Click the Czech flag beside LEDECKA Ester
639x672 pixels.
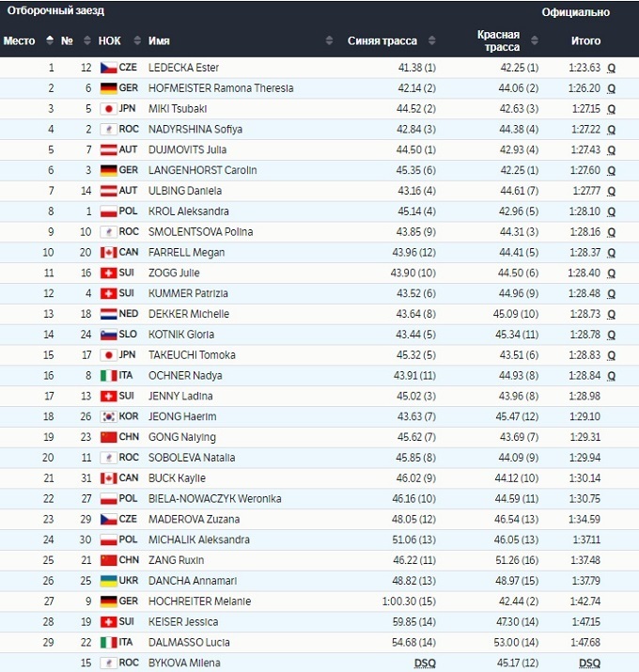pyautogui.click(x=108, y=68)
